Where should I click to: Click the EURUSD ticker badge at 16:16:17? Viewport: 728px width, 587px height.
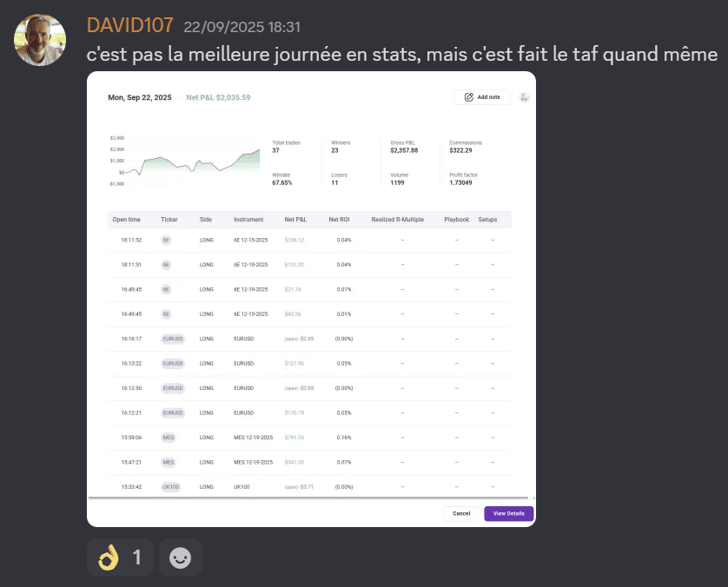pos(173,339)
